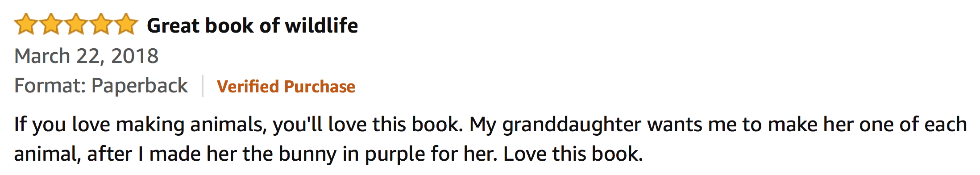
Task: Click the fourth gold rating star
Action: point(101,24)
